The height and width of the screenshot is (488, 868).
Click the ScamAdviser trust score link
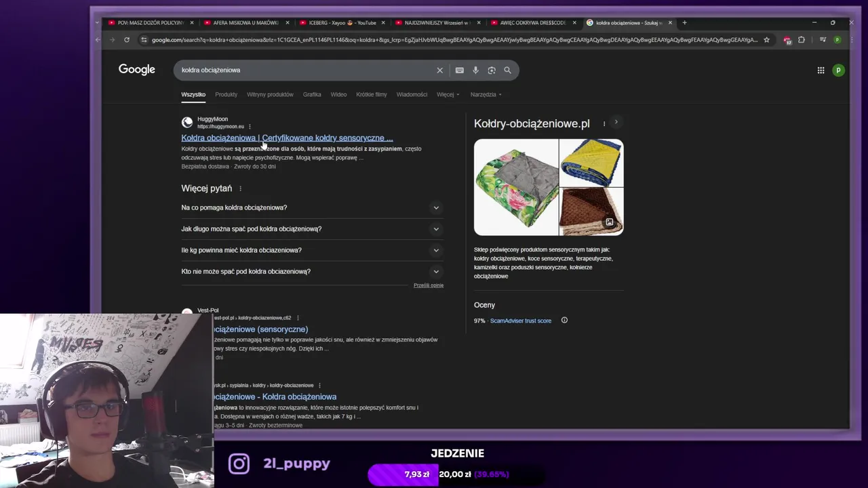521,321
